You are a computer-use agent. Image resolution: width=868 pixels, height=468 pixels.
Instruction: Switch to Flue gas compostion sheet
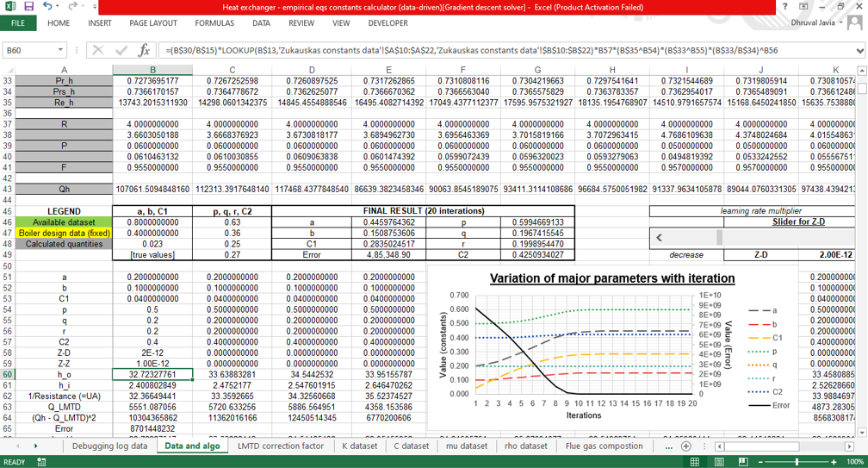[x=604, y=446]
